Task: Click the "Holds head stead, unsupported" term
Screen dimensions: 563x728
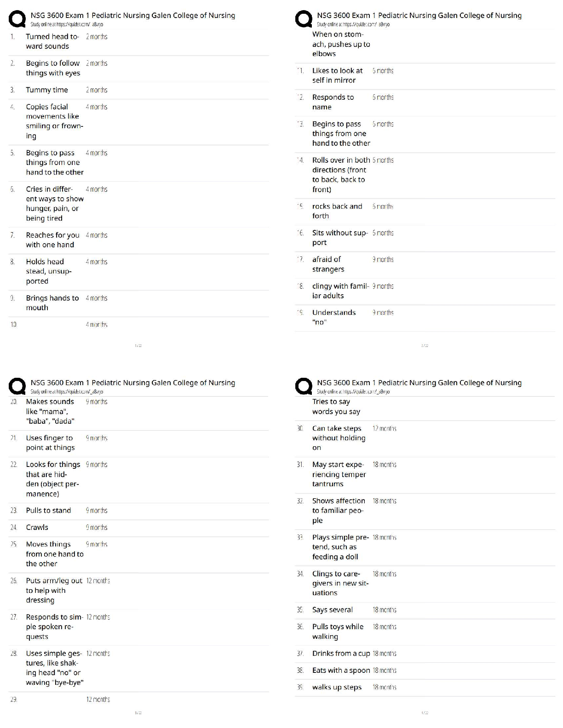Action: tap(48, 271)
